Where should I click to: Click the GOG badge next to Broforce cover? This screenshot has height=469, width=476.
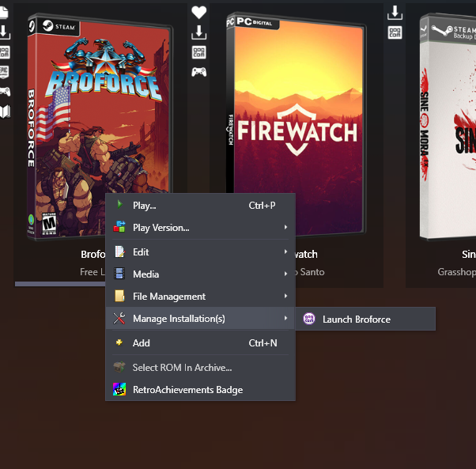(x=198, y=52)
